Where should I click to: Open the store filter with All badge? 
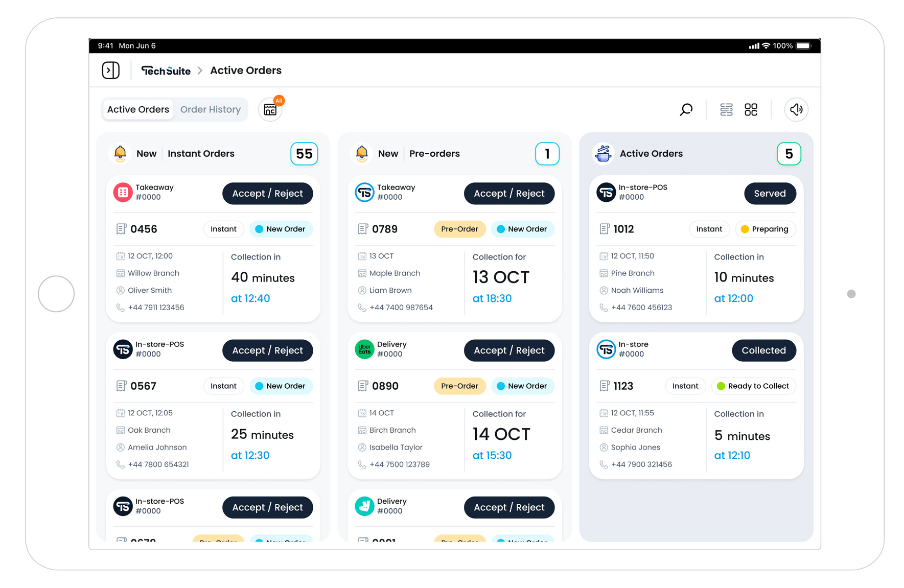(270, 109)
